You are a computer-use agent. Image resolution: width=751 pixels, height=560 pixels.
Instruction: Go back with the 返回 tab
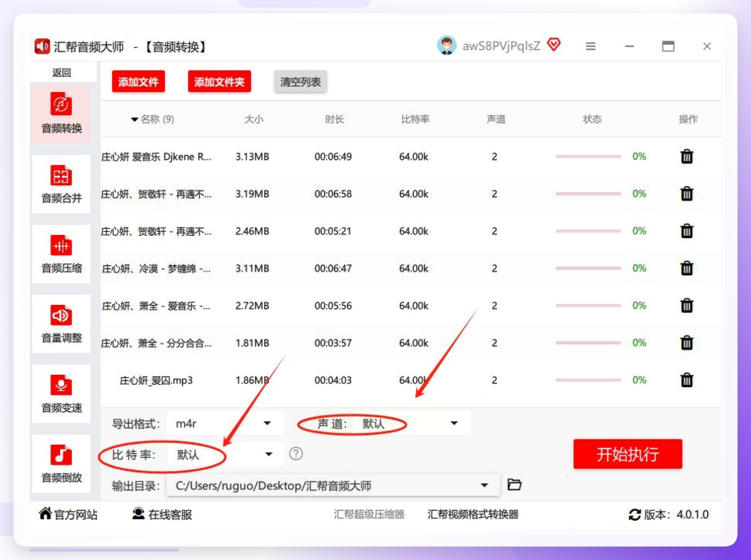[x=61, y=73]
